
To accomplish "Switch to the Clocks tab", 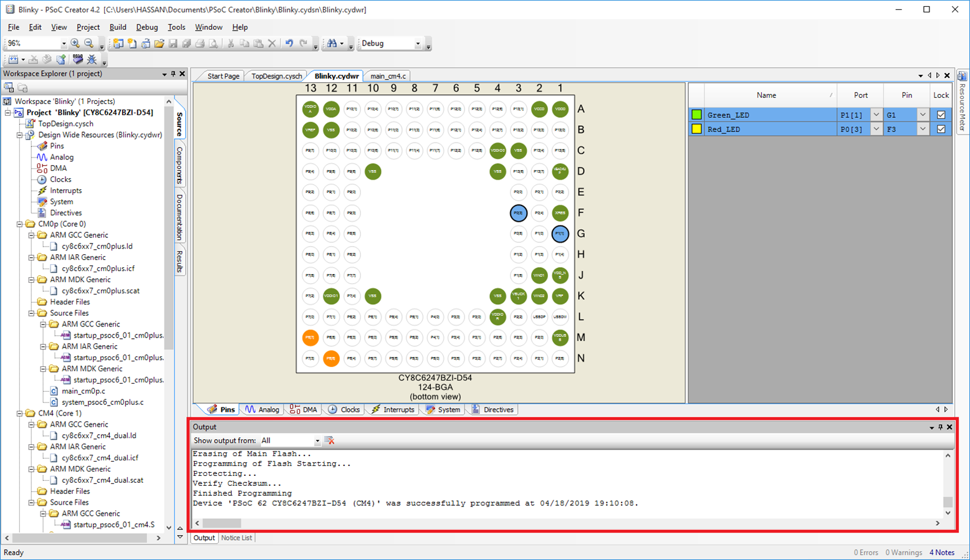I will pyautogui.click(x=344, y=410).
